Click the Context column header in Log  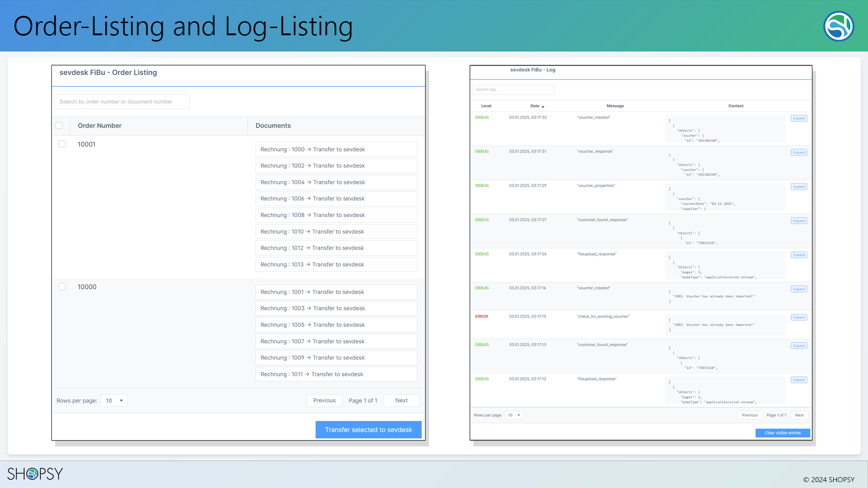(x=736, y=106)
